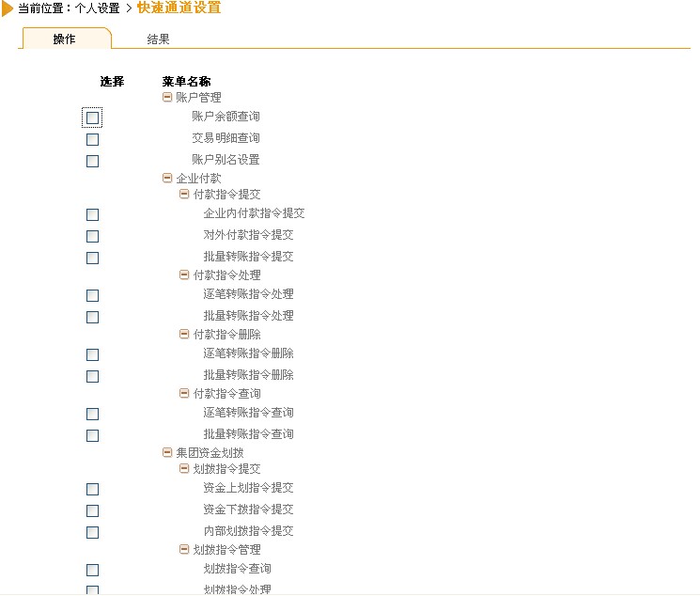Tick the 资金下拨指令提交 checkbox
The height and width of the screenshot is (596, 700).
click(92, 510)
